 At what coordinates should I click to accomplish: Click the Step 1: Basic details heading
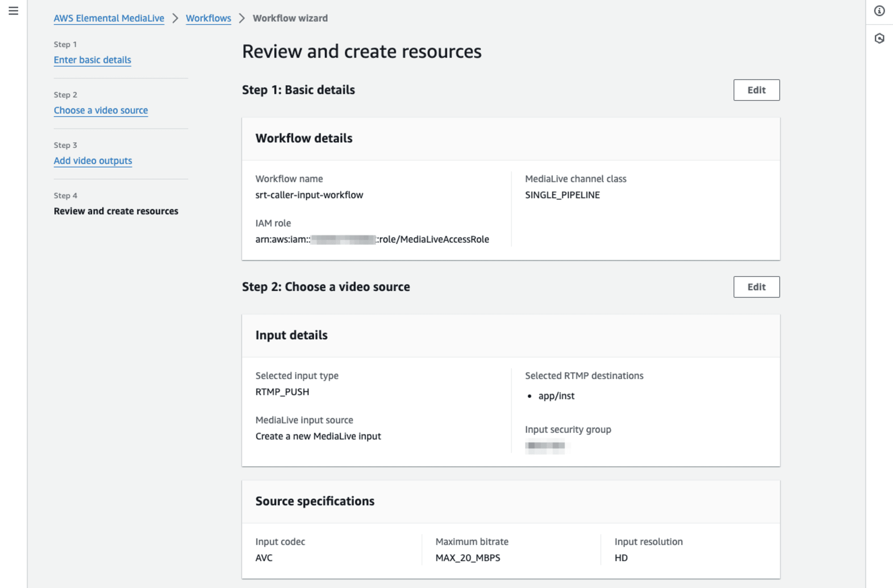298,90
